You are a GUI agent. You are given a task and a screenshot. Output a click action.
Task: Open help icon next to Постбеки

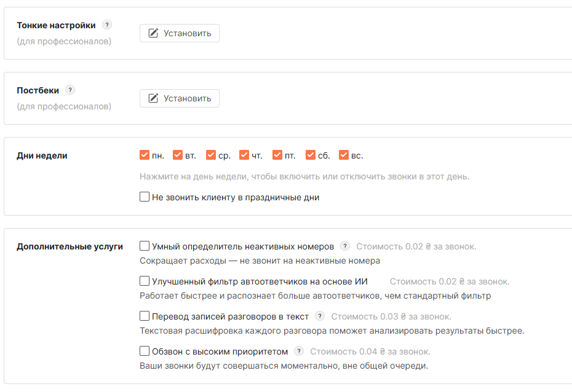(x=70, y=90)
